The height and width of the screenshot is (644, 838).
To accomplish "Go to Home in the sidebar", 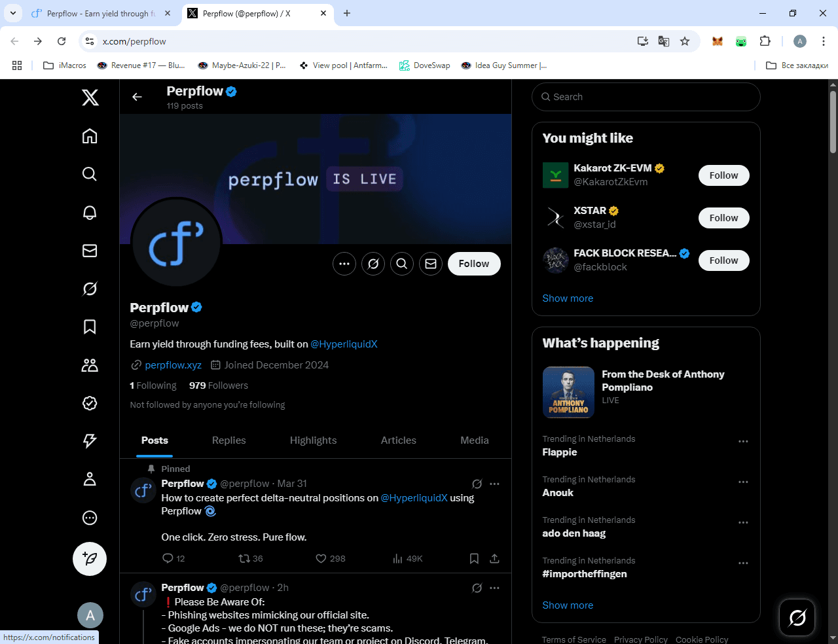I will coord(90,136).
